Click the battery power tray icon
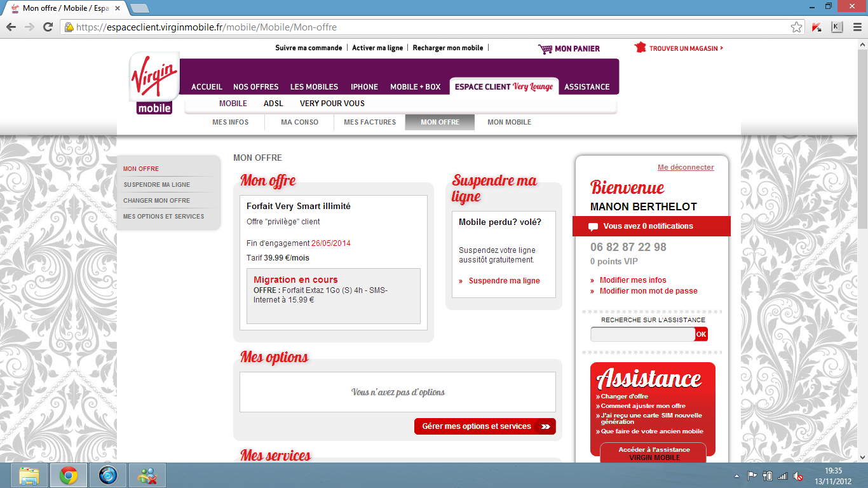 (768, 476)
